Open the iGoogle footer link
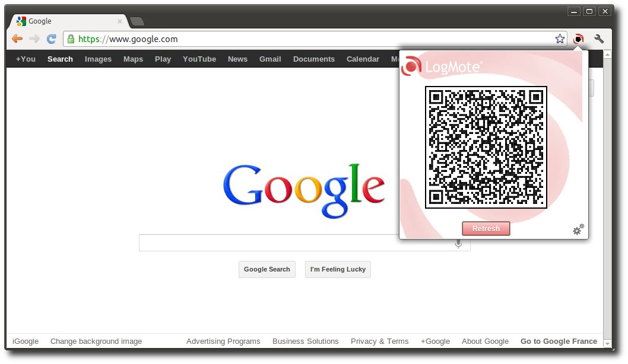Image resolution: width=628 pixels, height=364 pixels. click(26, 341)
